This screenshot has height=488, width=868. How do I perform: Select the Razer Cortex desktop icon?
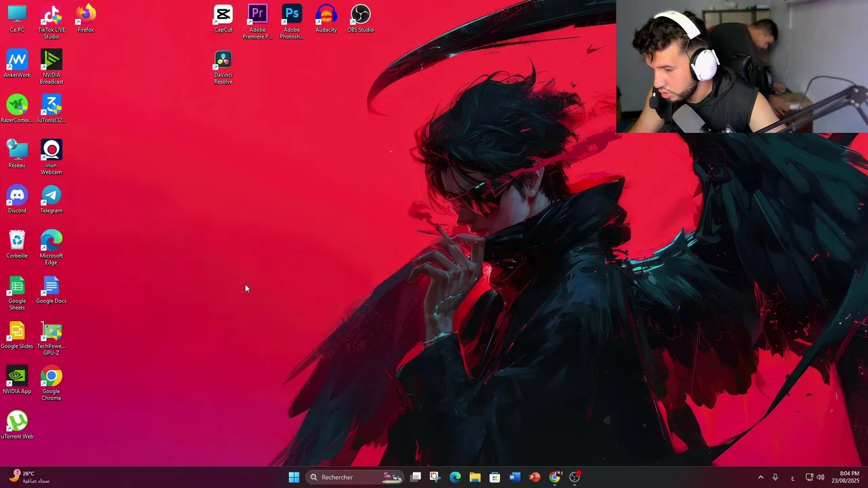click(x=17, y=108)
